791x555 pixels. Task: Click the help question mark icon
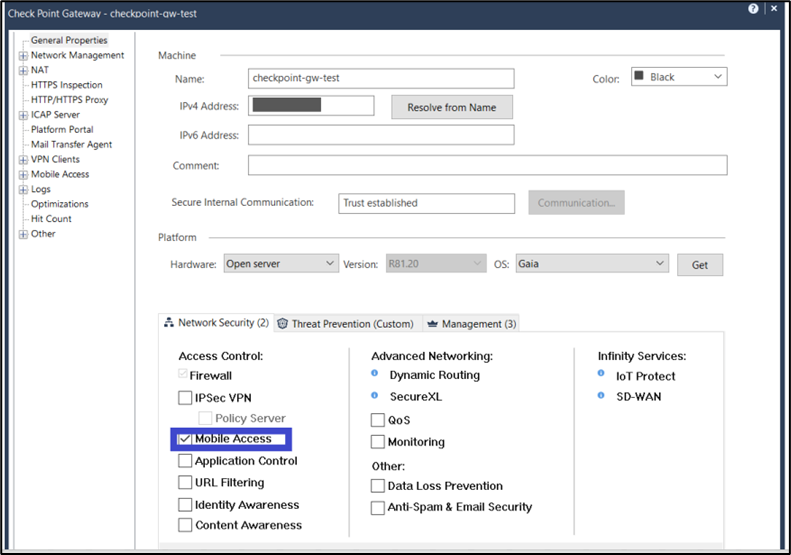click(x=753, y=9)
